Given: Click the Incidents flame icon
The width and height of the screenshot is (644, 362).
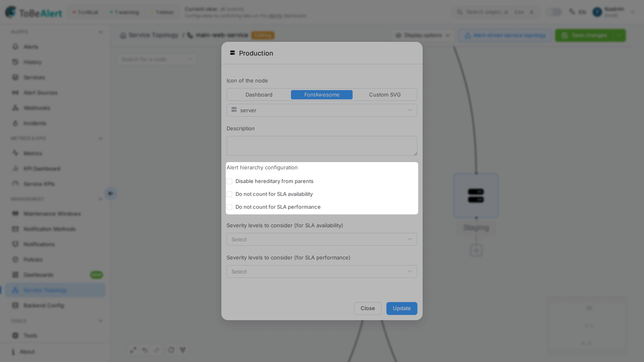Looking at the screenshot, I should tap(15, 123).
